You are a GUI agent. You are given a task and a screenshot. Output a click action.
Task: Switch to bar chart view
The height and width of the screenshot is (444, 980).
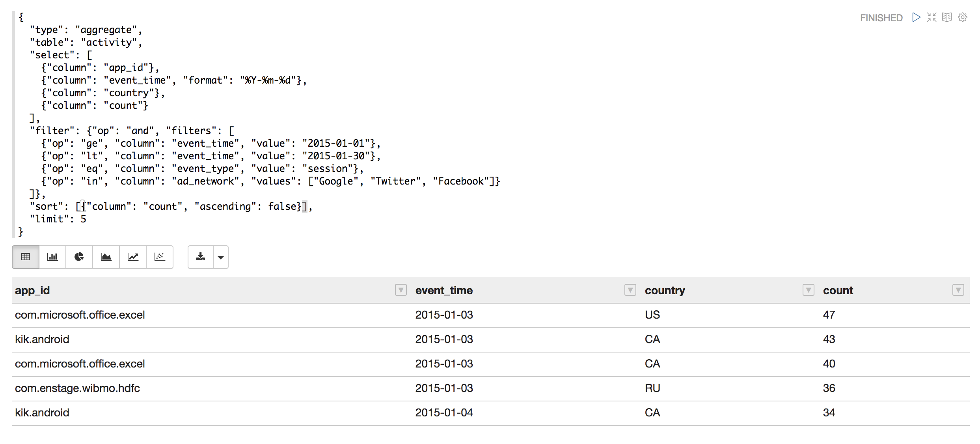pyautogui.click(x=52, y=257)
